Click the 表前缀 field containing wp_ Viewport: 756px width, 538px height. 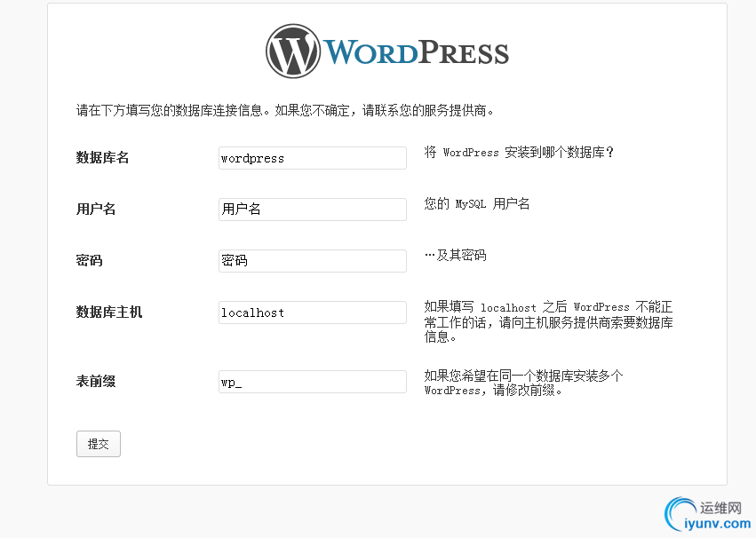(x=313, y=382)
